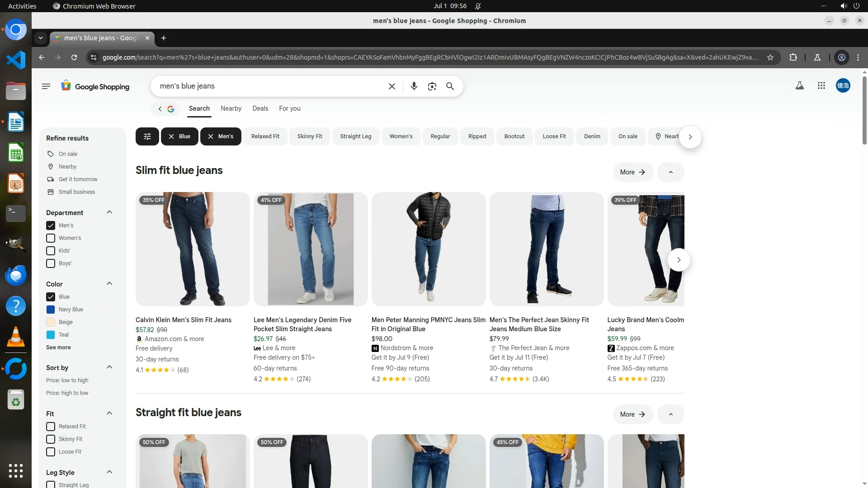Switch to the Nearby tab
This screenshot has width=868, height=488.
point(231,108)
